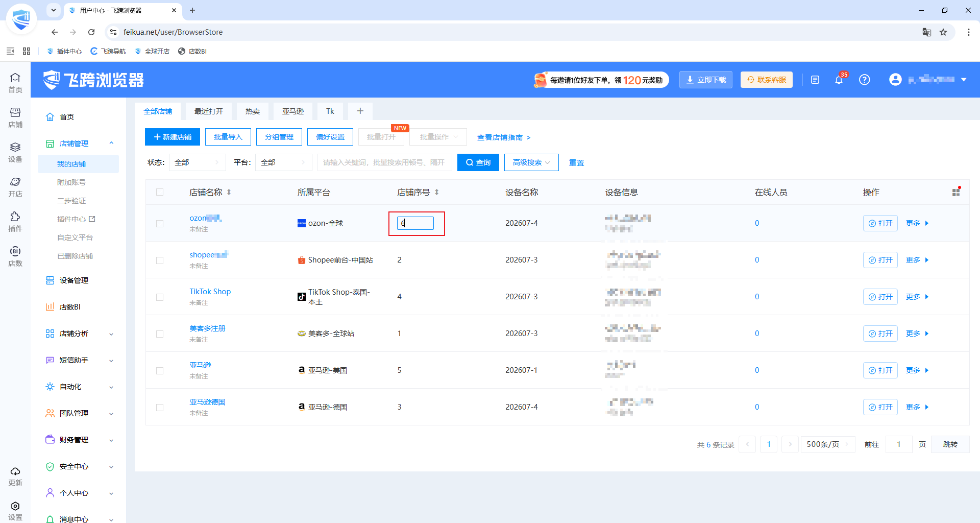Image resolution: width=980 pixels, height=523 pixels.
Task: Check the 亚马逊德国 row checkbox
Action: pyautogui.click(x=160, y=407)
